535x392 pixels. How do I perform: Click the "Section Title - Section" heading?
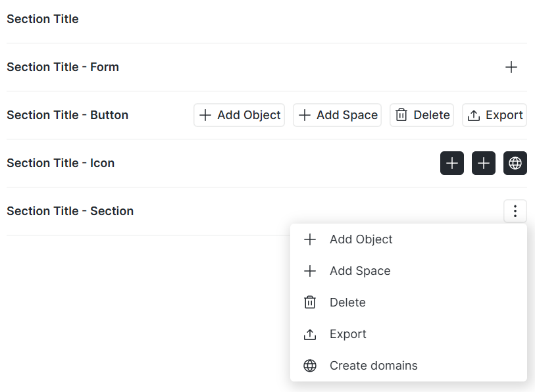pyautogui.click(x=70, y=211)
